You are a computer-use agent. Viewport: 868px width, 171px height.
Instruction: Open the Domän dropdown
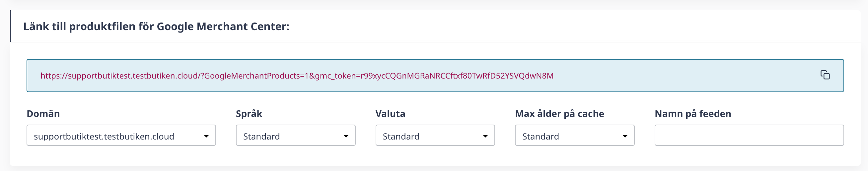[x=121, y=135]
